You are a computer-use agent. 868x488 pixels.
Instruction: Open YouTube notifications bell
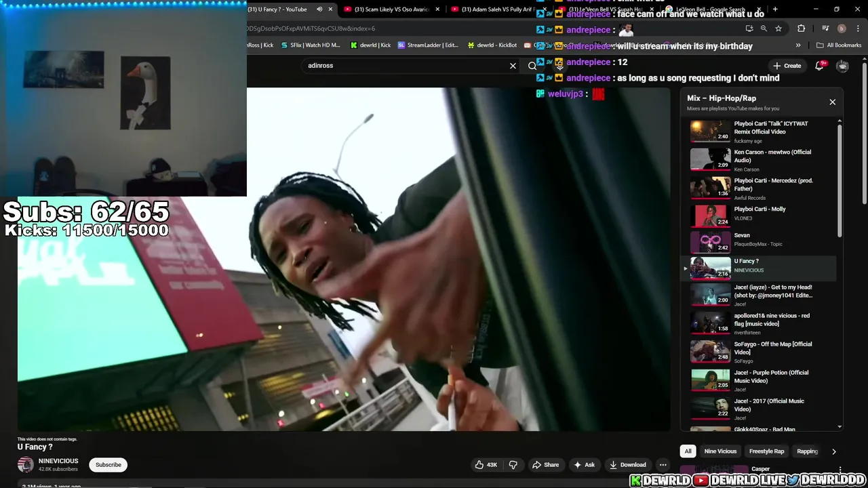[x=819, y=66]
